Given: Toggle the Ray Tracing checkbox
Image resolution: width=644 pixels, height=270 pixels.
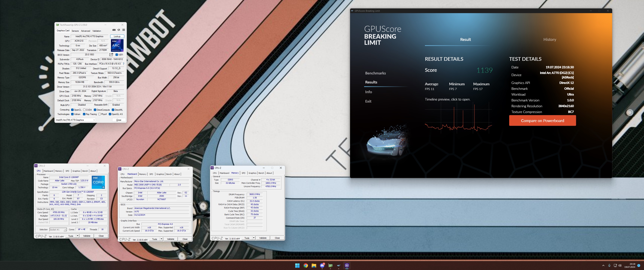Looking at the screenshot, I should coord(84,114).
